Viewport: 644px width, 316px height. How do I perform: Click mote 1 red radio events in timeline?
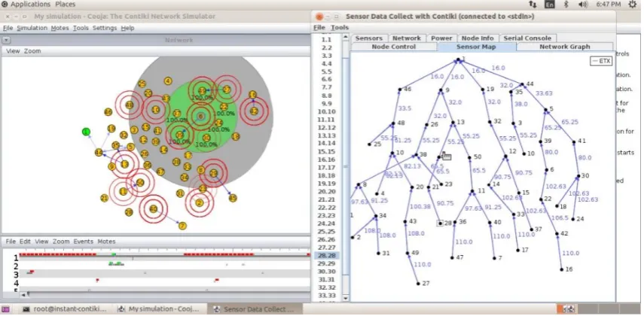[57, 255]
